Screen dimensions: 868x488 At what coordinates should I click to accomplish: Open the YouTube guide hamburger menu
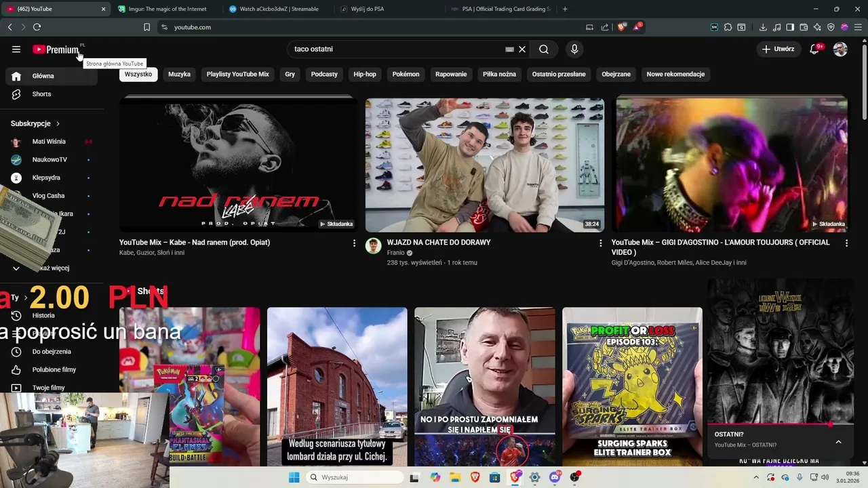click(x=16, y=49)
